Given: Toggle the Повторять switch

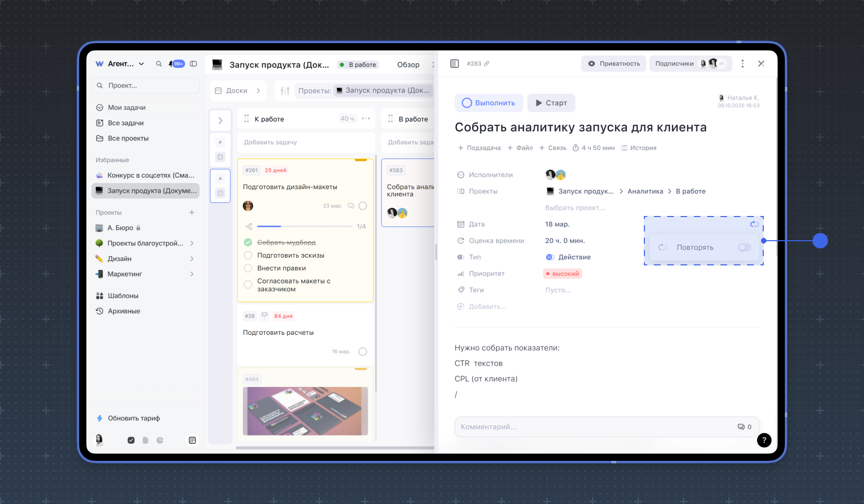Looking at the screenshot, I should click(744, 247).
